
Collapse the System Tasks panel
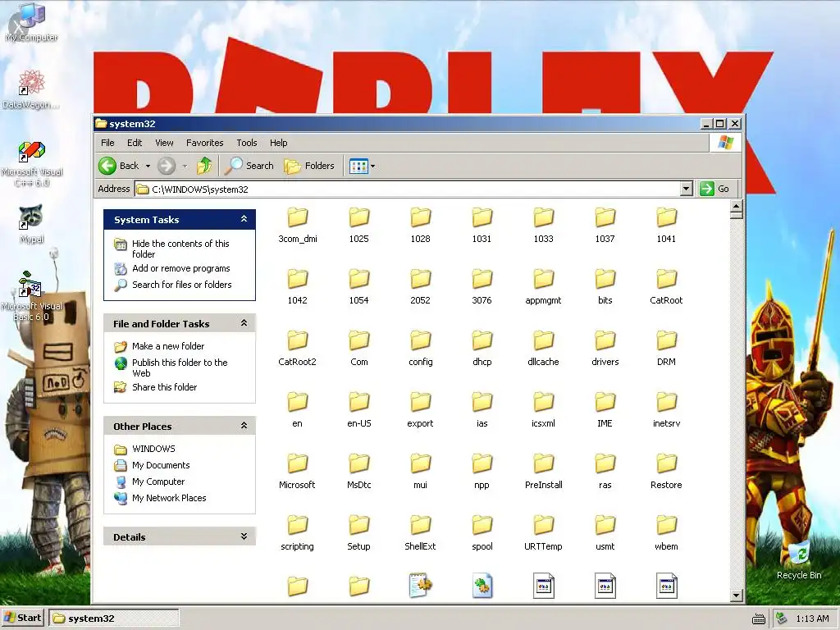[244, 219]
